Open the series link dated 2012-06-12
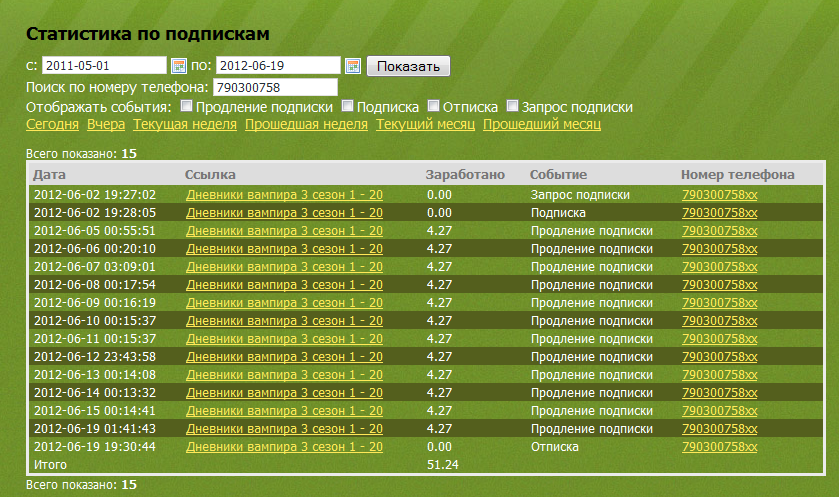Image resolution: width=839 pixels, height=497 pixels. point(284,356)
